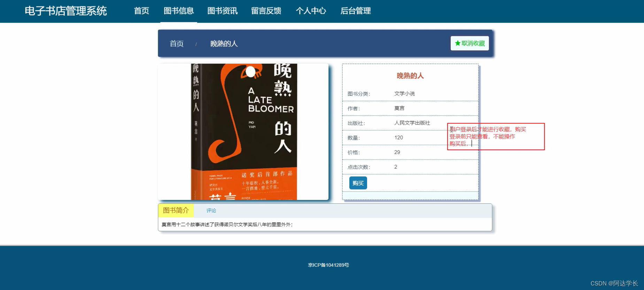644x290 pixels.
Task: Click the price value 29
Action: pyautogui.click(x=397, y=152)
